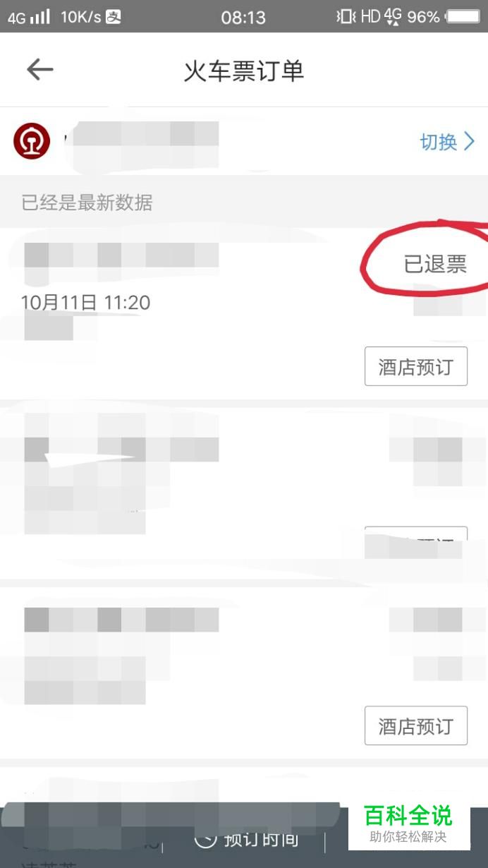Open the blurred account name row
This screenshot has width=488, height=868.
(244, 141)
